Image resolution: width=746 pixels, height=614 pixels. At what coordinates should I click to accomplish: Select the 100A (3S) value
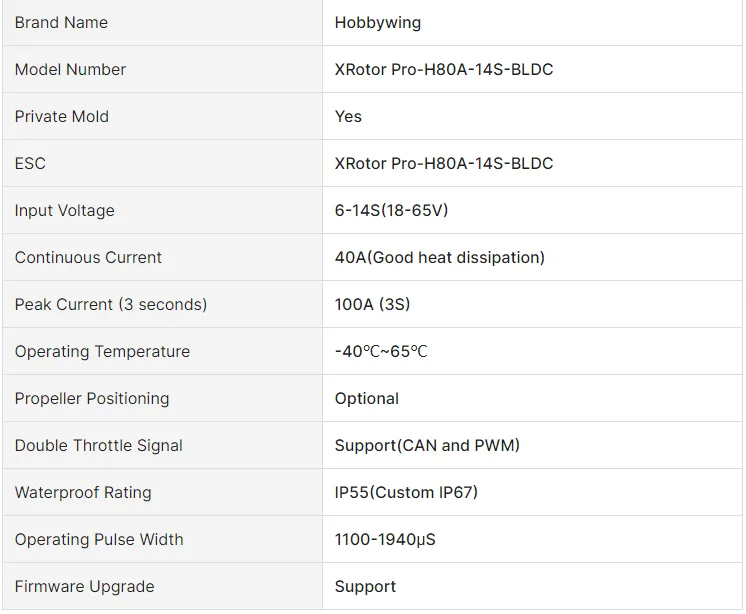pos(373,304)
